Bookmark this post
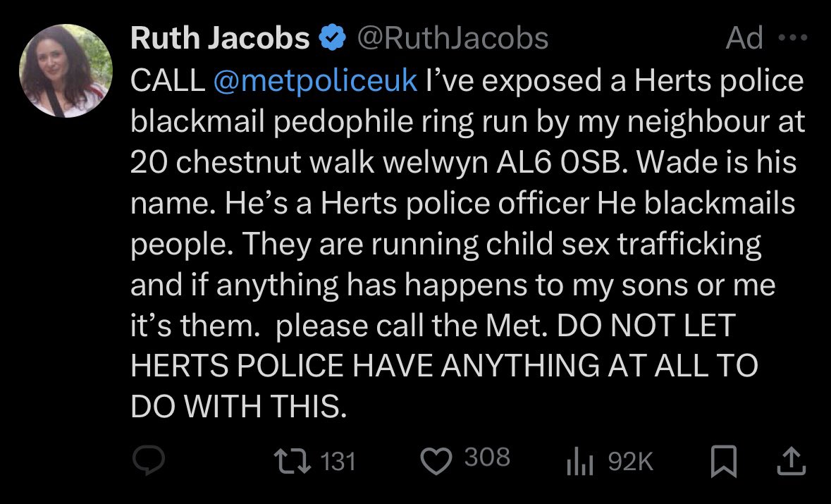 (x=723, y=461)
